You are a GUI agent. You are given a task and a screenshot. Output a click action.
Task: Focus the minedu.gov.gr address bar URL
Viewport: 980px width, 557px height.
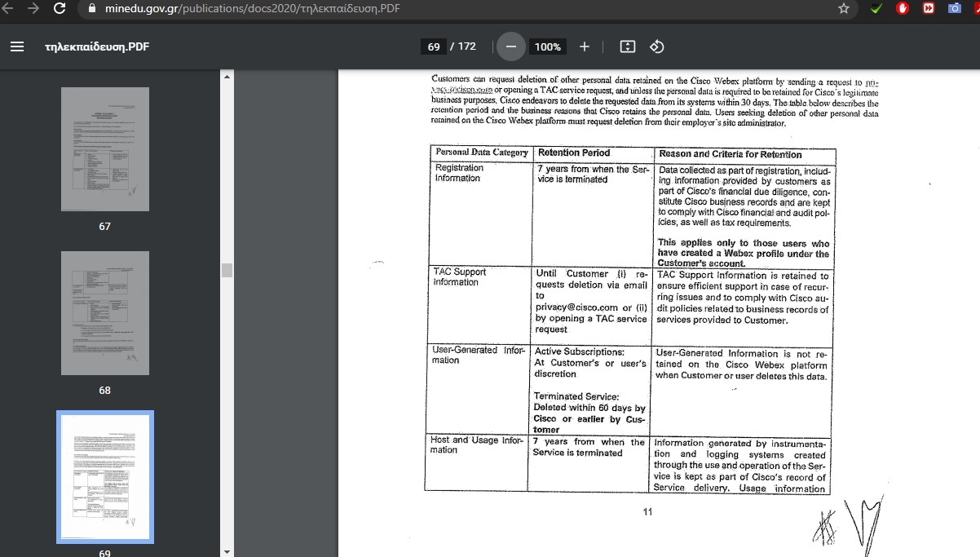point(253,9)
